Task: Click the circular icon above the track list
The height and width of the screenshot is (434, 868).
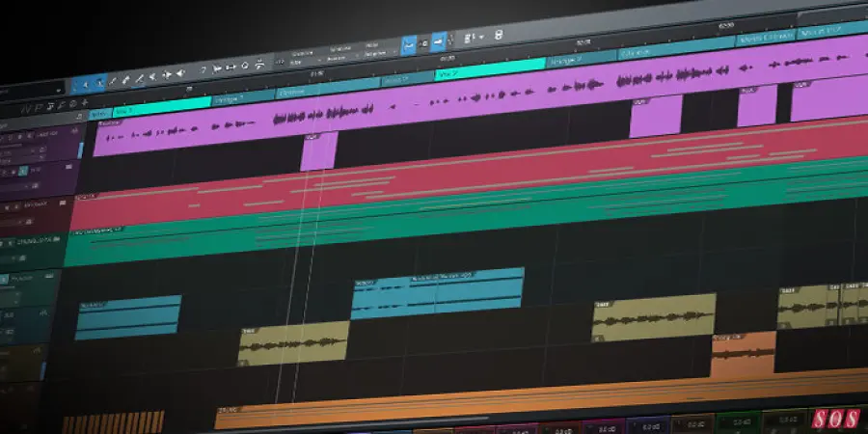Action: (73, 103)
